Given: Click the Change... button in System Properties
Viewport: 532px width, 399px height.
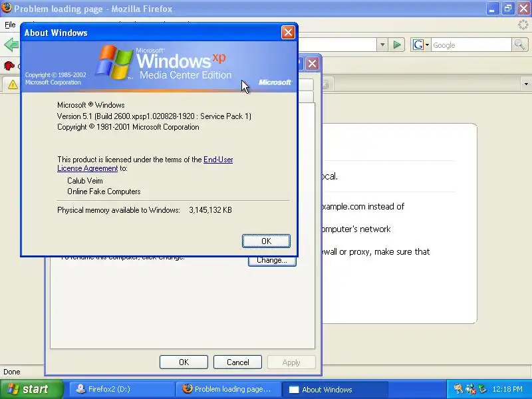Looking at the screenshot, I should pyautogui.click(x=272, y=261).
